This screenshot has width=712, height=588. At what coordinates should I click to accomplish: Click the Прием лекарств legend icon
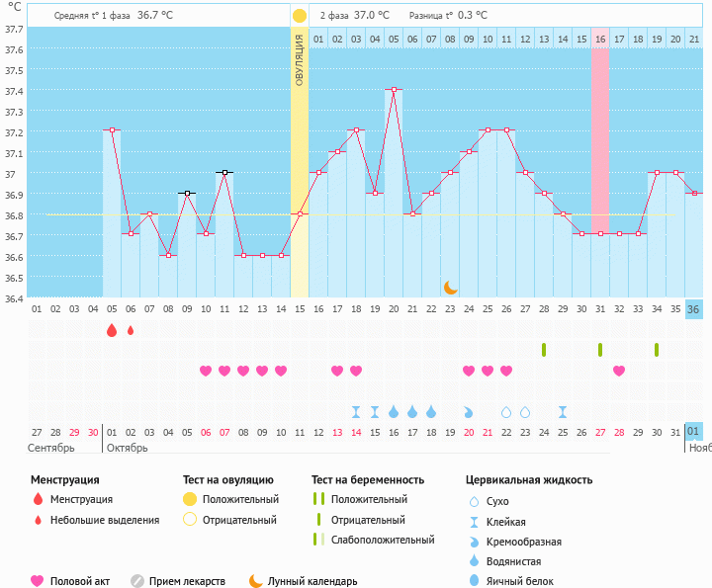click(137, 581)
